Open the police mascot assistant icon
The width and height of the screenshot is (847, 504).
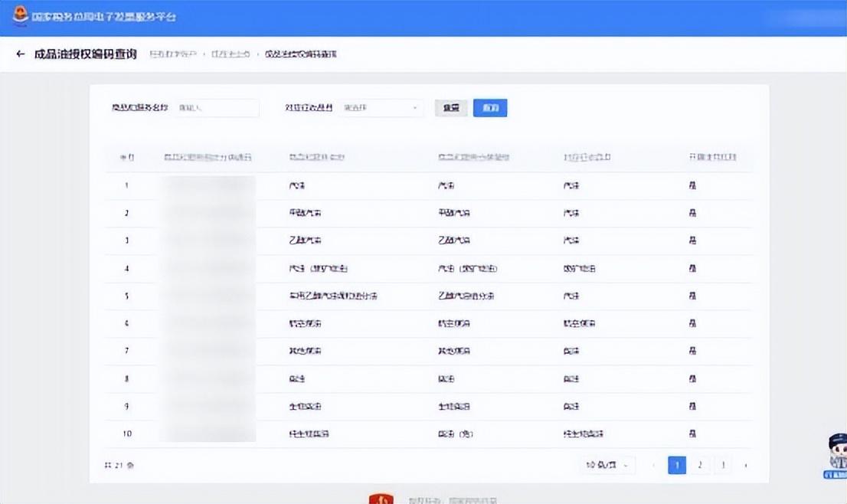[x=836, y=455]
